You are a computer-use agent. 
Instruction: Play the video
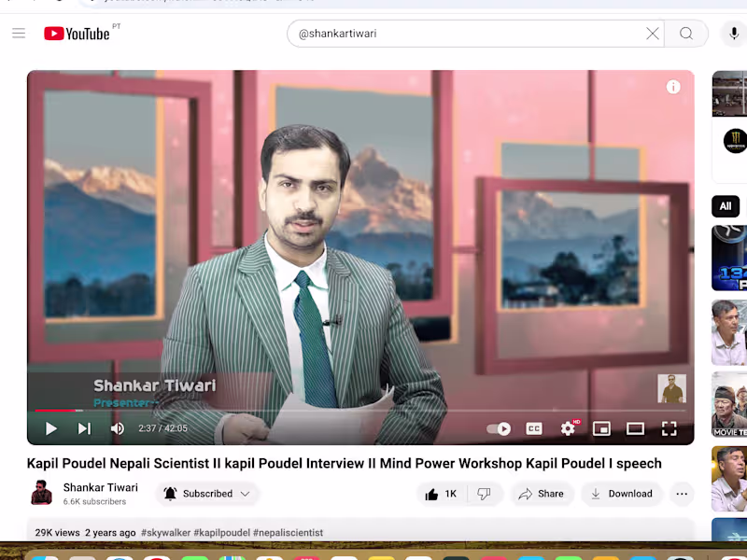[x=51, y=428]
